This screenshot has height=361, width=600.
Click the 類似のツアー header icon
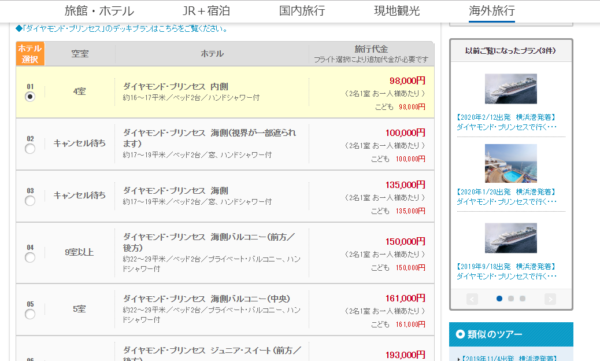pyautogui.click(x=460, y=334)
